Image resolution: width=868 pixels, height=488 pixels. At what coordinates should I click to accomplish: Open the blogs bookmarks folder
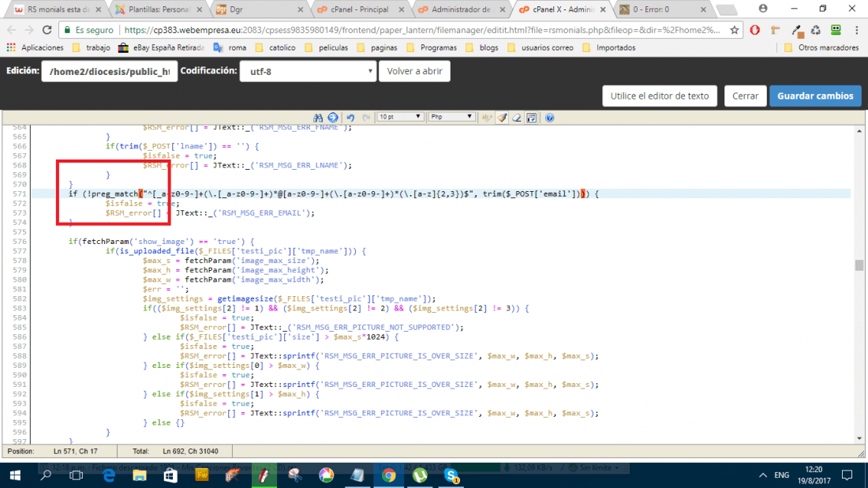pyautogui.click(x=482, y=47)
